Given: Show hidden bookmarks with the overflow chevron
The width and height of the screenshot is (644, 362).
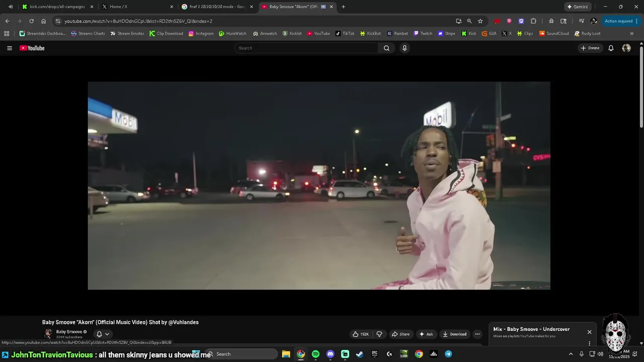Looking at the screenshot, I should [632, 34].
